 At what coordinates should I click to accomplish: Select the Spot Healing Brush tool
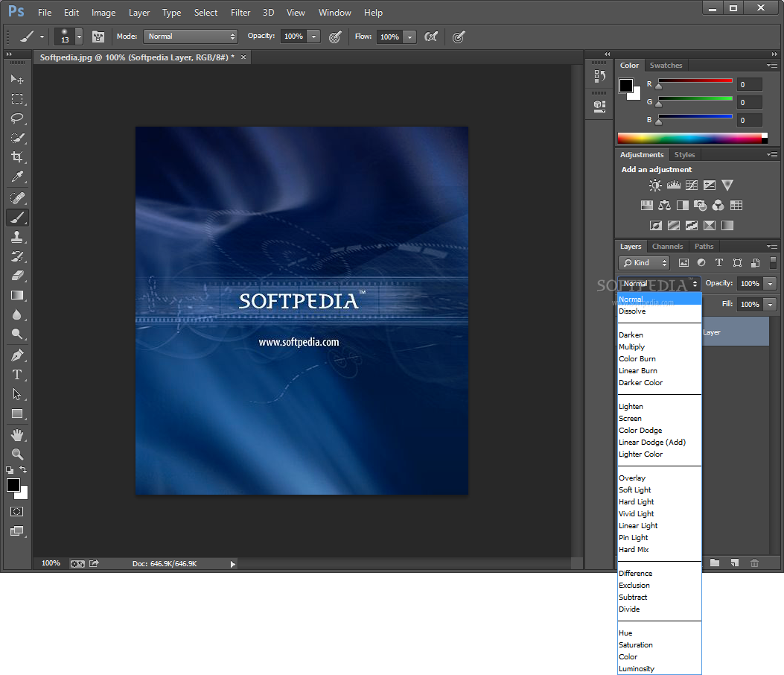(17, 198)
